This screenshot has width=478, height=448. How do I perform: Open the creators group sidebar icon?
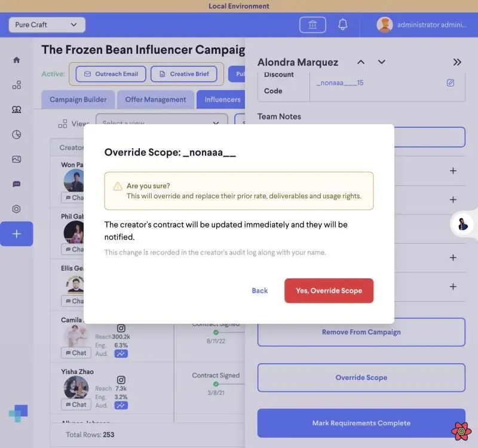point(17,109)
